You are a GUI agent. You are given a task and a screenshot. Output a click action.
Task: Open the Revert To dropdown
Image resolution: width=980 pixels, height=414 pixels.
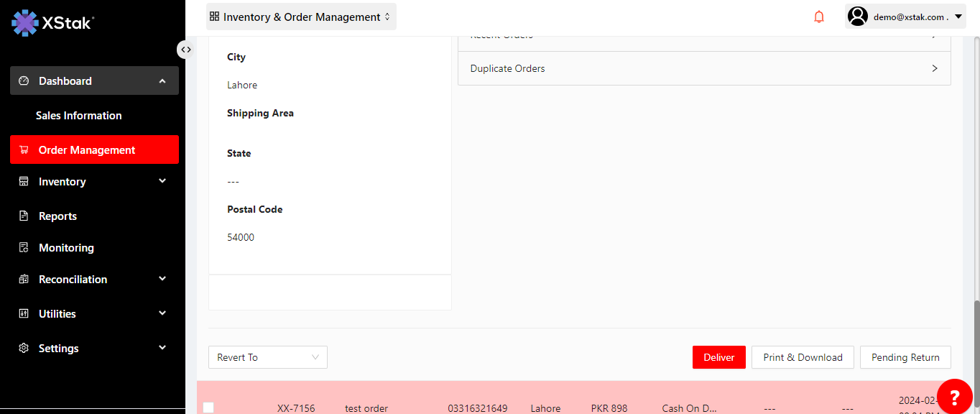click(x=267, y=357)
